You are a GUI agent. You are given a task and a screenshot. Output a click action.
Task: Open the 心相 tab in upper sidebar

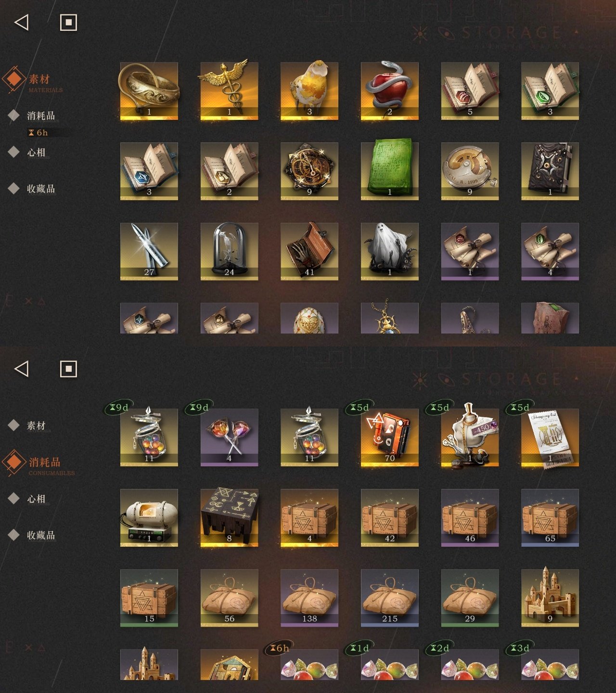click(36, 152)
